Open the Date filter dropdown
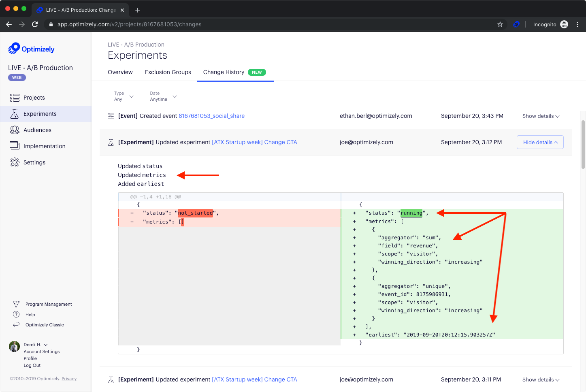The width and height of the screenshot is (586, 392). coord(164,96)
